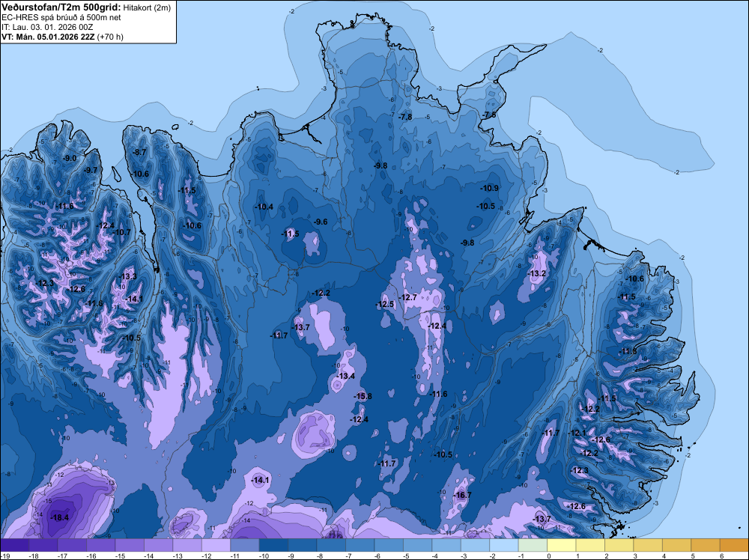Click the '(+70 h)' forecast offset text
Screen dimensions: 749x560
[x=110, y=37]
